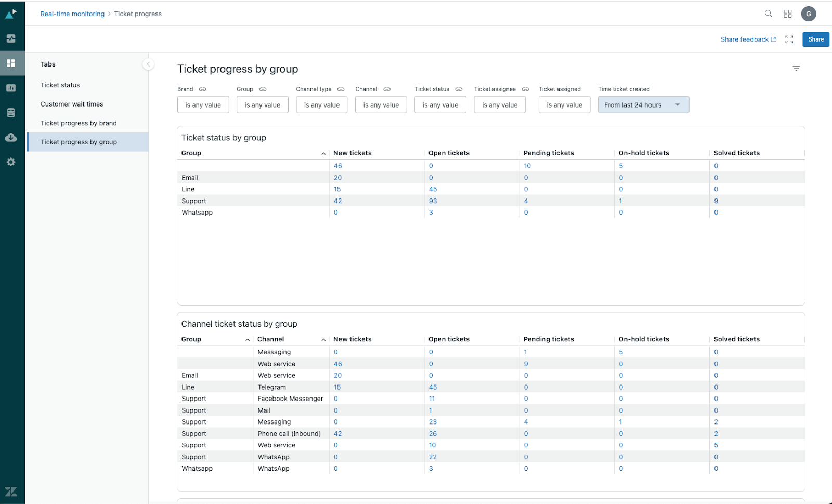This screenshot has height=504, width=832.
Task: Open the user profile avatar
Action: (809, 14)
